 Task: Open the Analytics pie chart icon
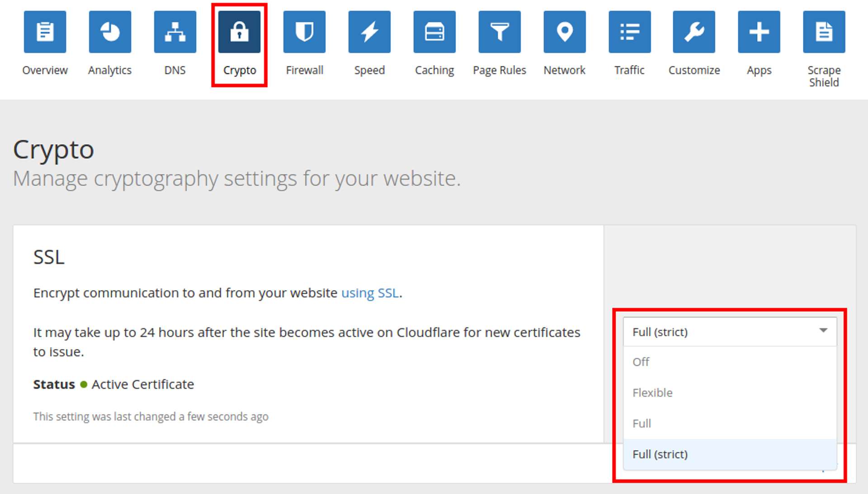tap(110, 32)
